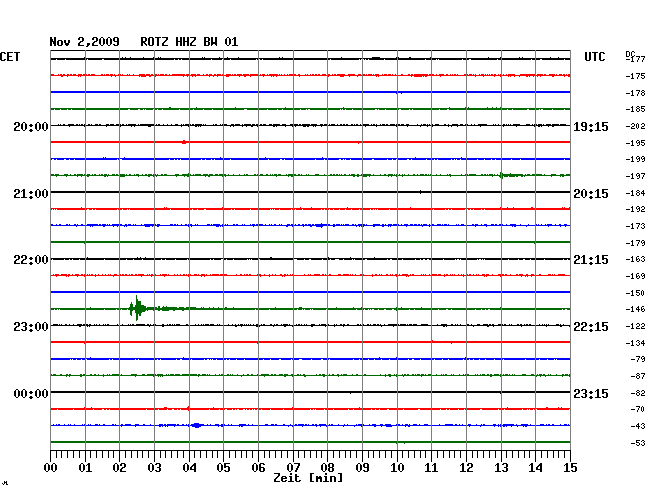Click the large seismic event burst on the green trace

click(x=138, y=308)
